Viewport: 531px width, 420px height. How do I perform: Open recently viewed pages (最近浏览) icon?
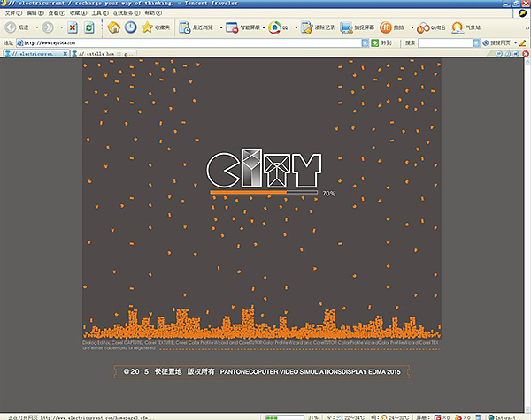tap(185, 27)
